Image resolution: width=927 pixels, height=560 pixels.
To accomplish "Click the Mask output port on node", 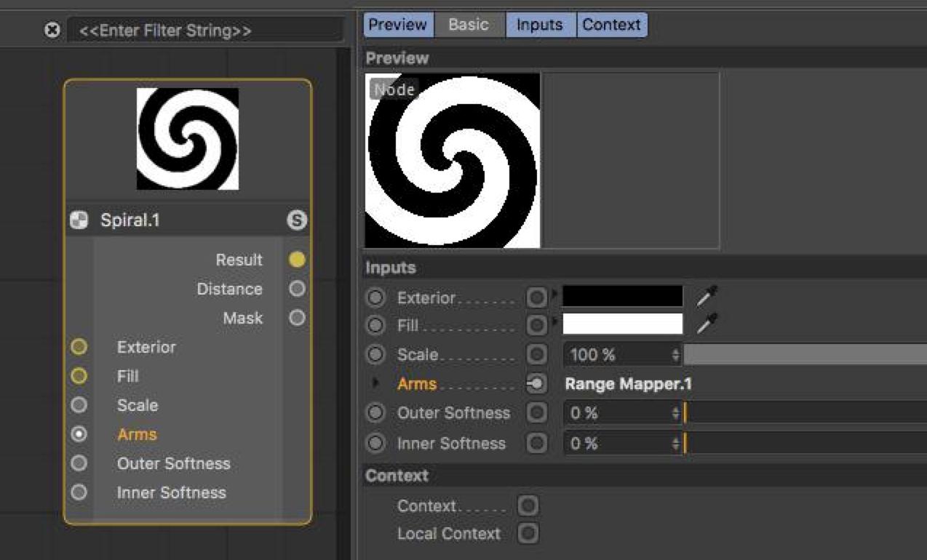I will click(x=297, y=318).
